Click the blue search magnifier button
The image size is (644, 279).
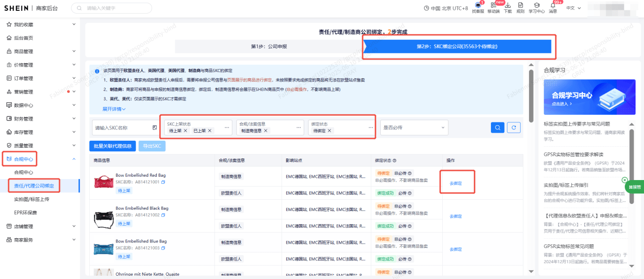pyautogui.click(x=497, y=127)
